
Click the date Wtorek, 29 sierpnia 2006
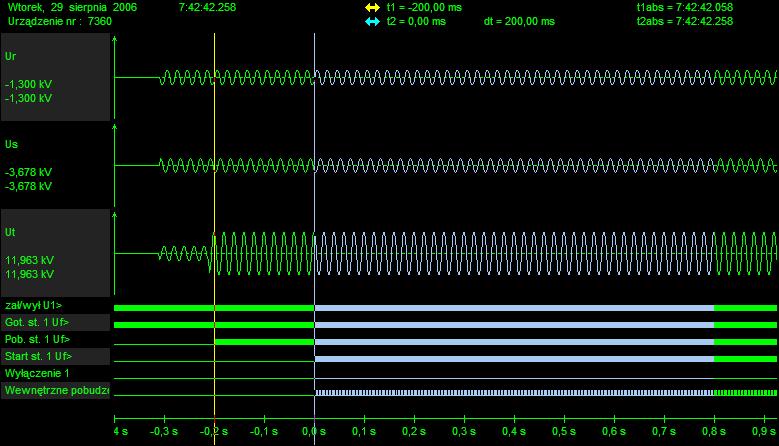coord(73,7)
